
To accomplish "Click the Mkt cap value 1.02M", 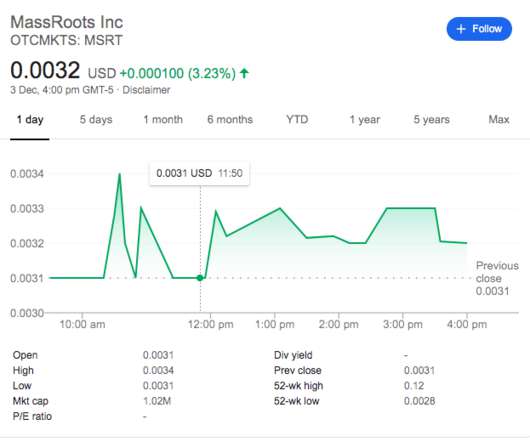I will [157, 401].
